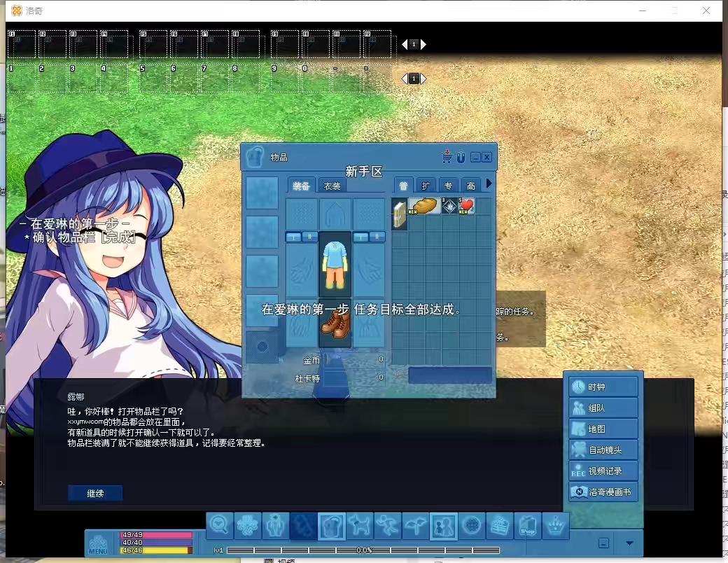
Task: Click the round ball icon in bottom bar
Action: [472, 526]
